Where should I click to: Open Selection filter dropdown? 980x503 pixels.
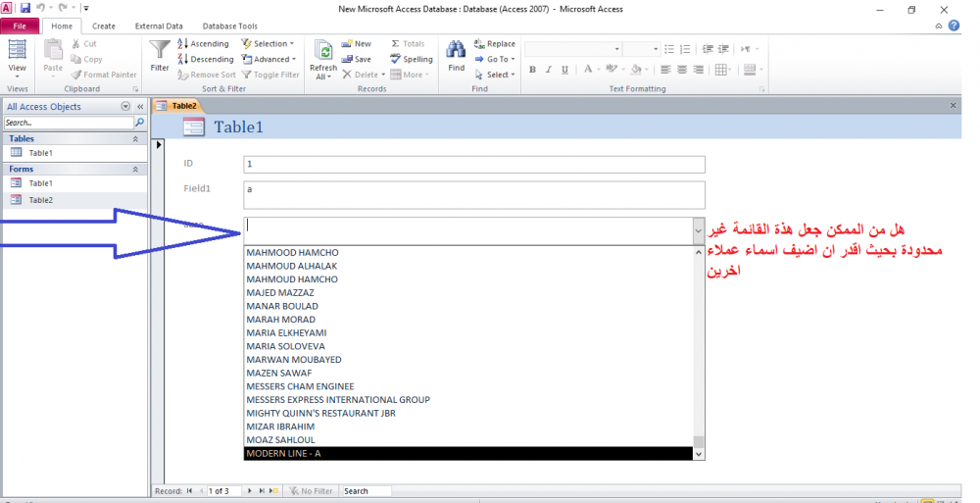click(268, 44)
